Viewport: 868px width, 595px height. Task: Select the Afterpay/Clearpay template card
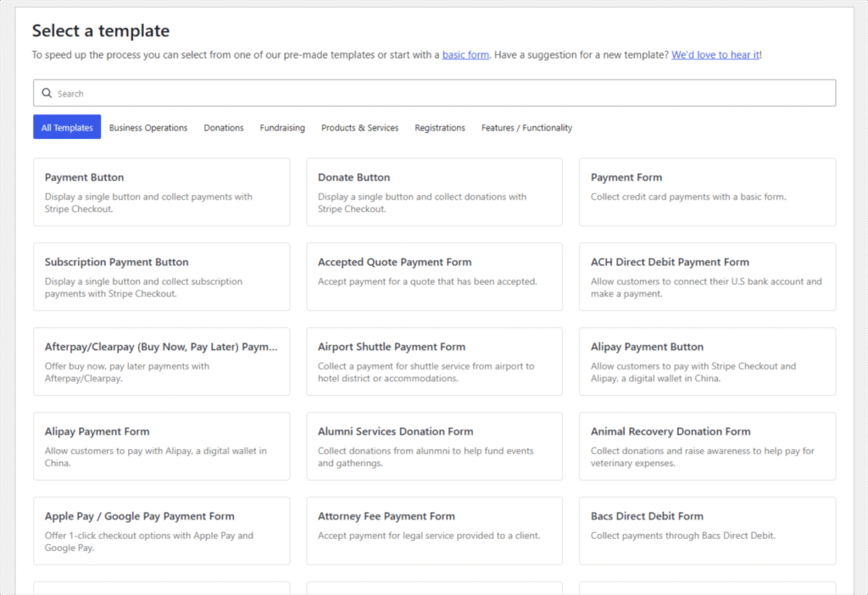click(162, 361)
